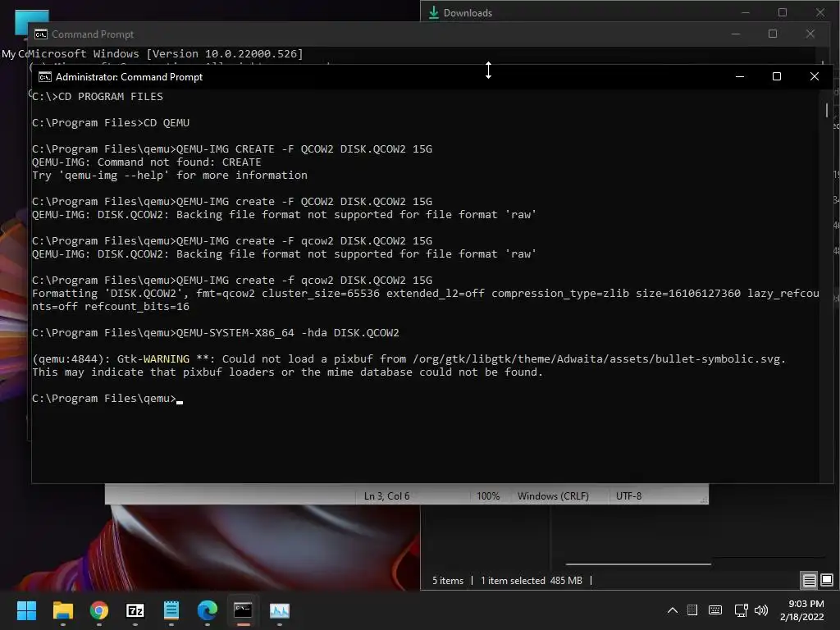Click the Command Prompt vertical scrollbar thumb
This screenshot has width=840, height=630.
[827, 111]
